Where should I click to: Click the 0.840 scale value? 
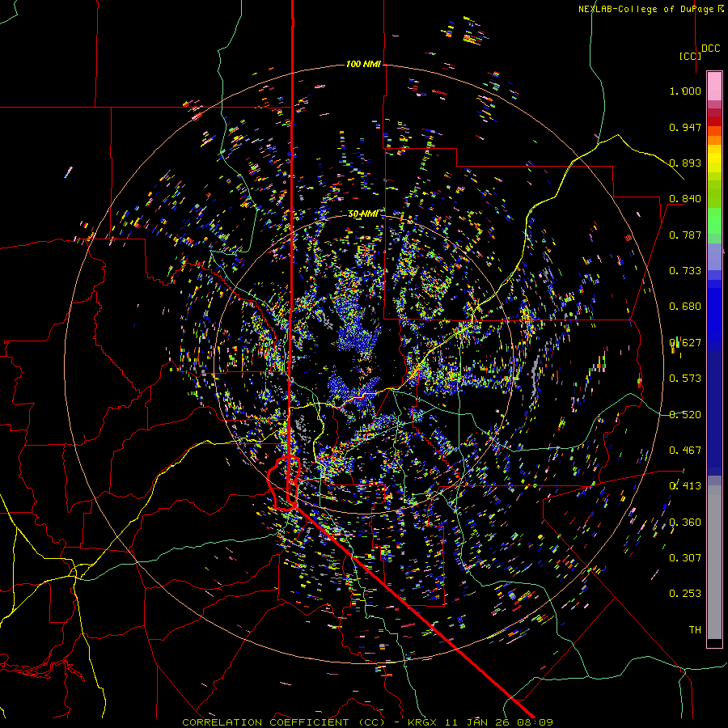click(685, 199)
